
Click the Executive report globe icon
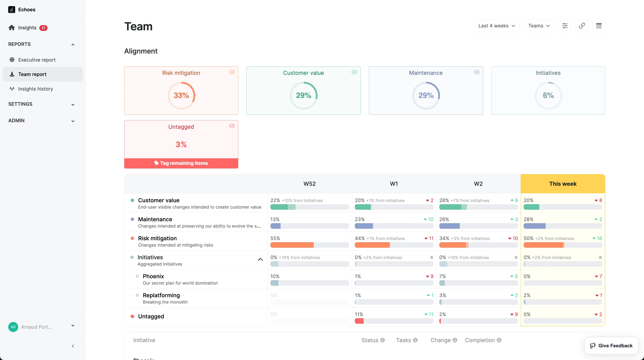(x=12, y=59)
